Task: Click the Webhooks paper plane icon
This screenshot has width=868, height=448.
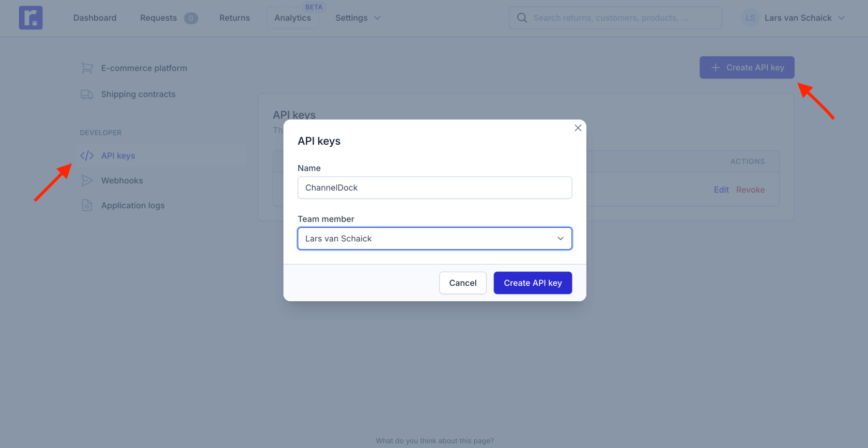Action: tap(87, 180)
